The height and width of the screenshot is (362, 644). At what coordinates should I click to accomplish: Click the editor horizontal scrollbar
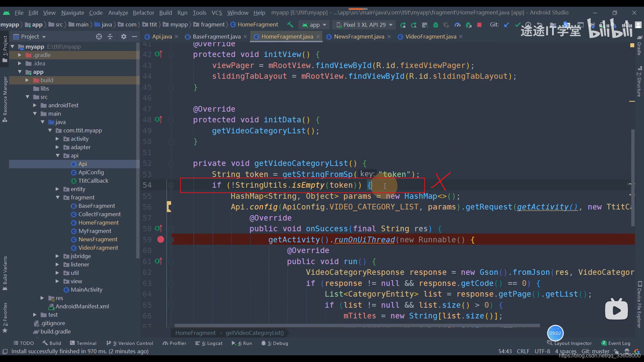pyautogui.click(x=357, y=325)
